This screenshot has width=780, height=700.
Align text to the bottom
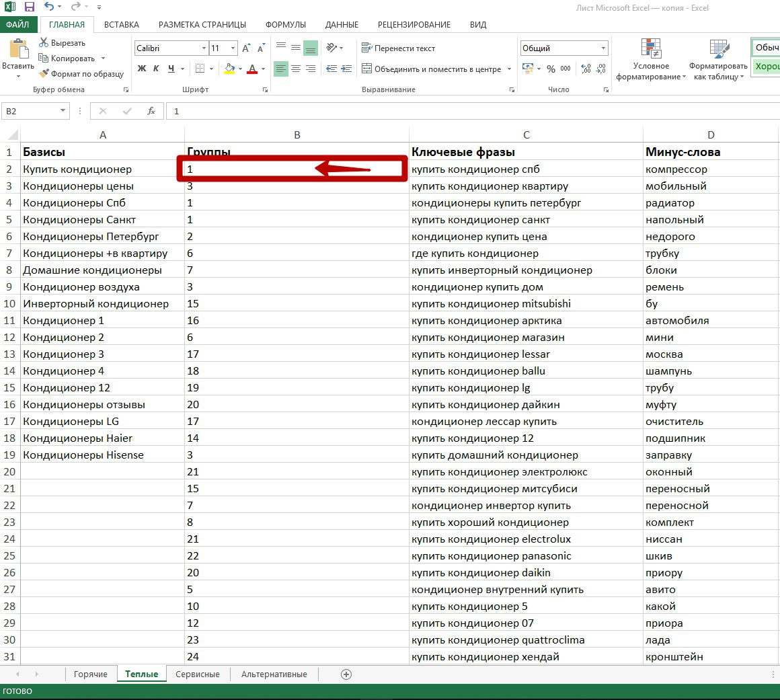pyautogui.click(x=311, y=48)
